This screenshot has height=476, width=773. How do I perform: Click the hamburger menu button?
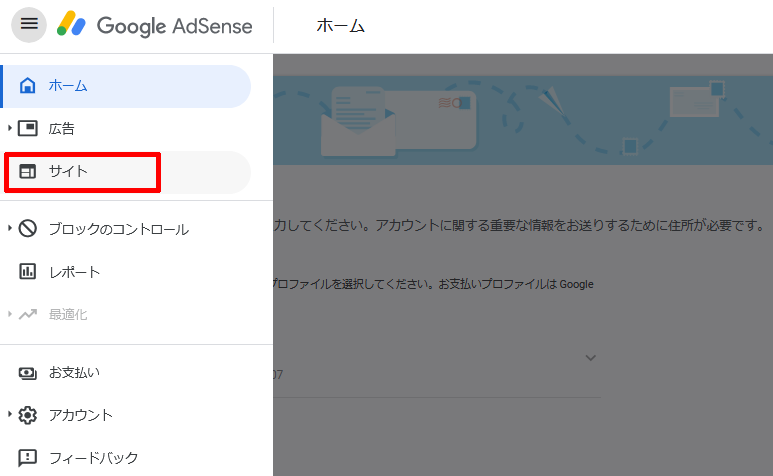click(x=29, y=25)
